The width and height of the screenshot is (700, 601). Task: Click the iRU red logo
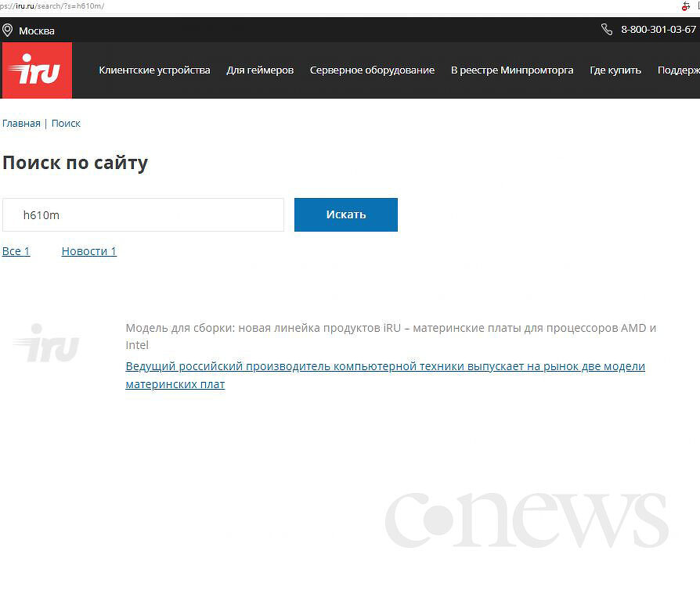(37, 70)
